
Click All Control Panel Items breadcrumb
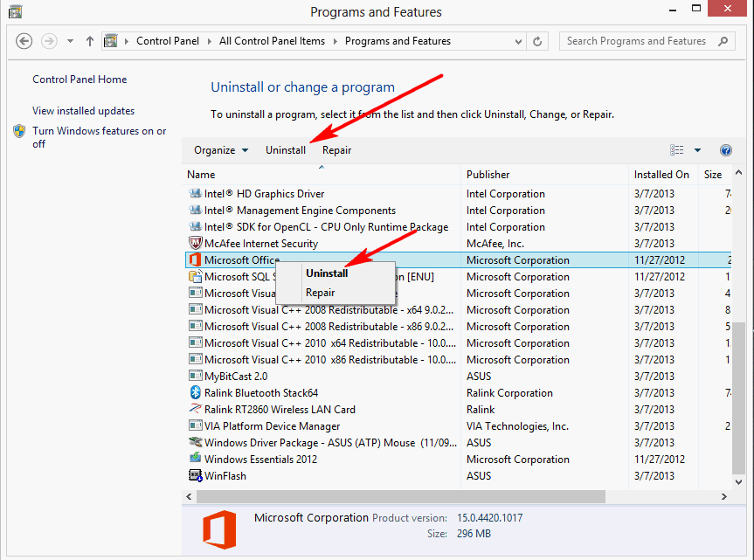(x=273, y=41)
